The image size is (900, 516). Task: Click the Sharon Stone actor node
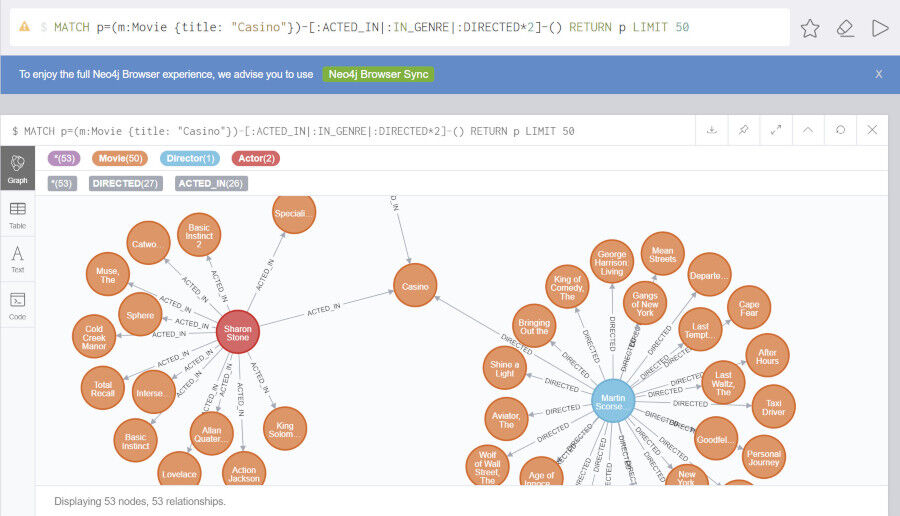238,333
